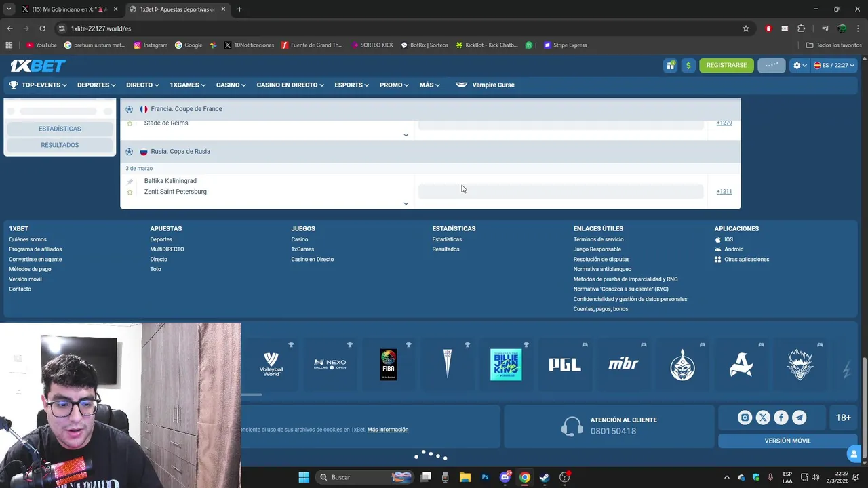868x488 pixels.
Task: Open the iOS app link
Action: point(724,239)
